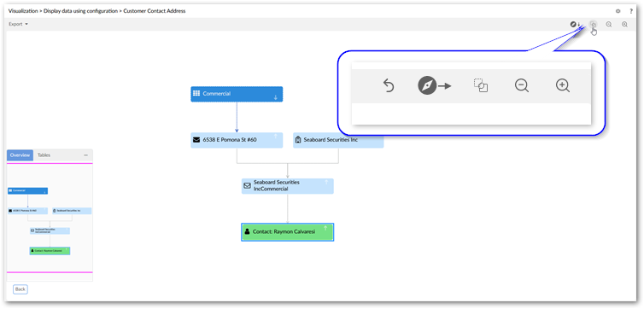Click the overlapping squares selection icon in callout
Viewport: 644px width, 309px height.
click(x=481, y=85)
